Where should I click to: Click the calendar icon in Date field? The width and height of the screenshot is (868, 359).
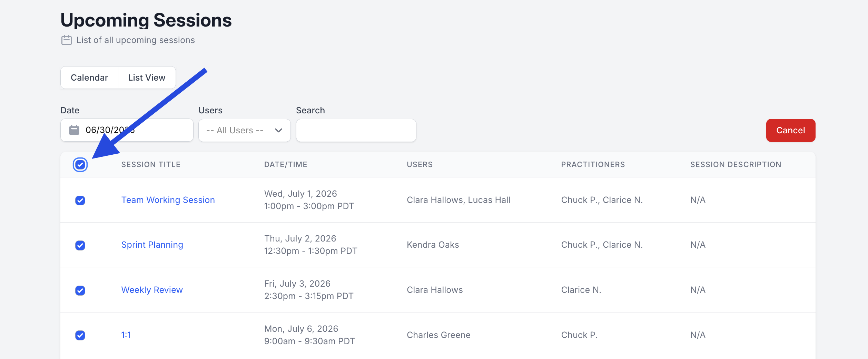pyautogui.click(x=74, y=130)
